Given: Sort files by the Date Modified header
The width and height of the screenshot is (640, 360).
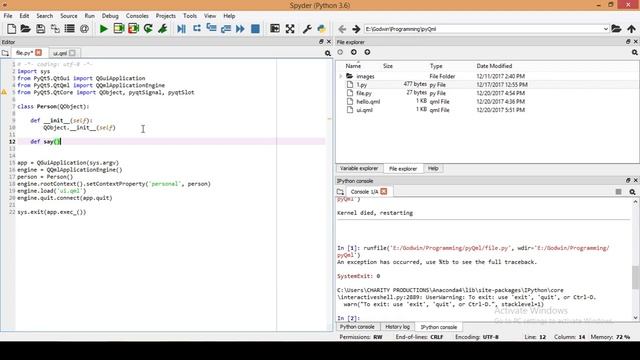Looking at the screenshot, I should pyautogui.click(x=494, y=66).
